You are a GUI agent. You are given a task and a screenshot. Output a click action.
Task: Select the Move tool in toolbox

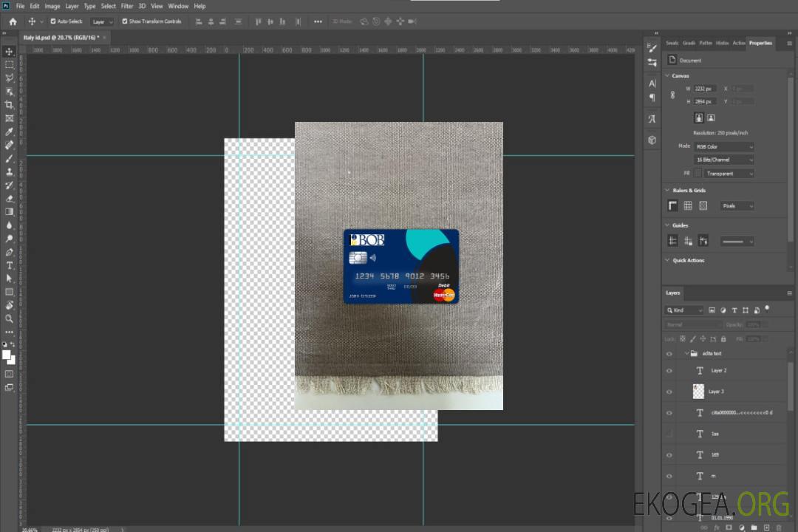coord(9,52)
